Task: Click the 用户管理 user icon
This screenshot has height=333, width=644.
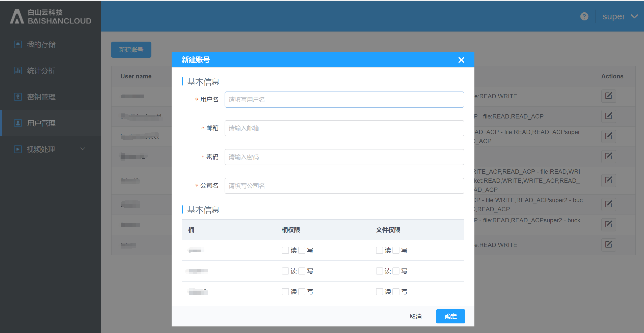Action: point(18,123)
